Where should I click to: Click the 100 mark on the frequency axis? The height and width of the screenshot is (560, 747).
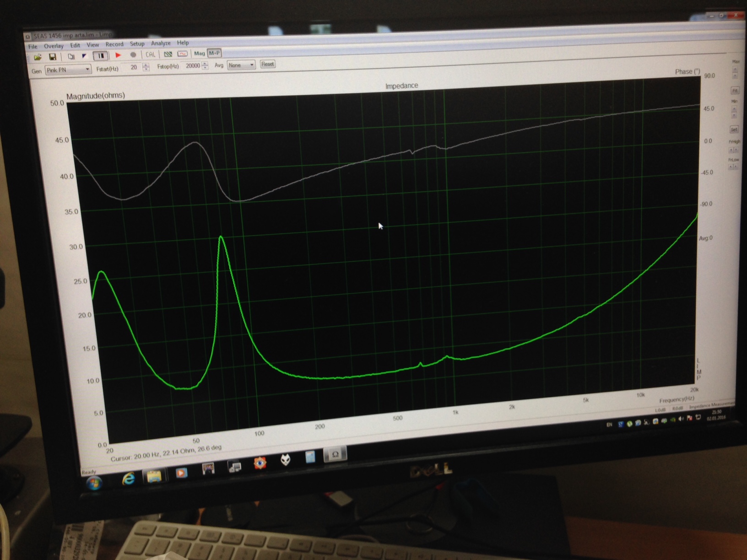tap(259, 433)
